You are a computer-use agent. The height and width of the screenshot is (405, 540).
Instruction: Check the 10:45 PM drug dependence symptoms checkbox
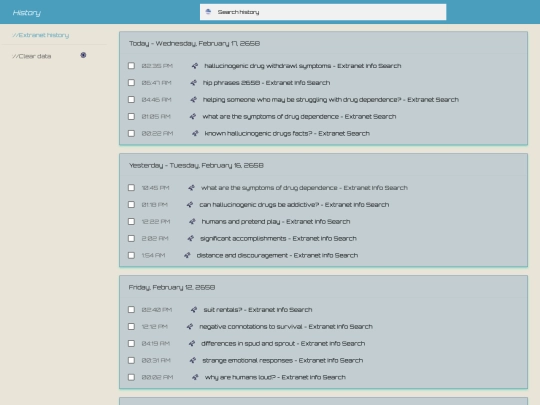(131, 188)
